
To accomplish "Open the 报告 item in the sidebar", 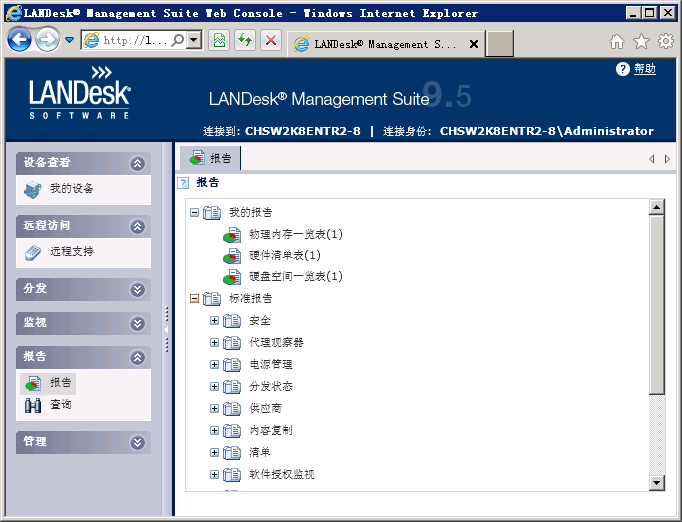I will (x=60, y=382).
